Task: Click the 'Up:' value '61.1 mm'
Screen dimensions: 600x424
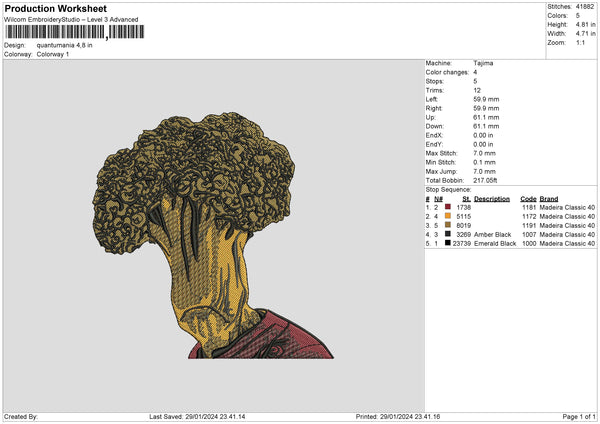Action: tap(486, 117)
